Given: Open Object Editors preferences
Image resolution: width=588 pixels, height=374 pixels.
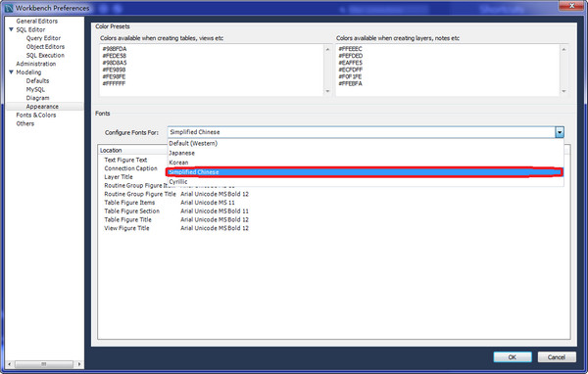Looking at the screenshot, I should (x=45, y=47).
